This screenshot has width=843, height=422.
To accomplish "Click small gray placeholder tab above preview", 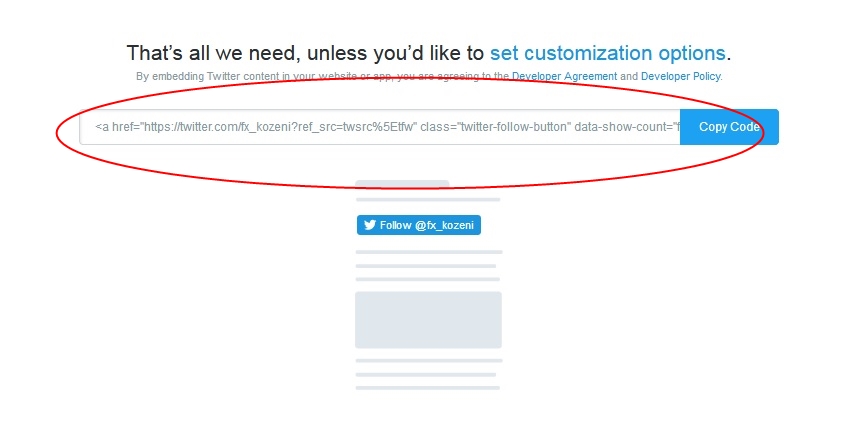I will pos(402,184).
